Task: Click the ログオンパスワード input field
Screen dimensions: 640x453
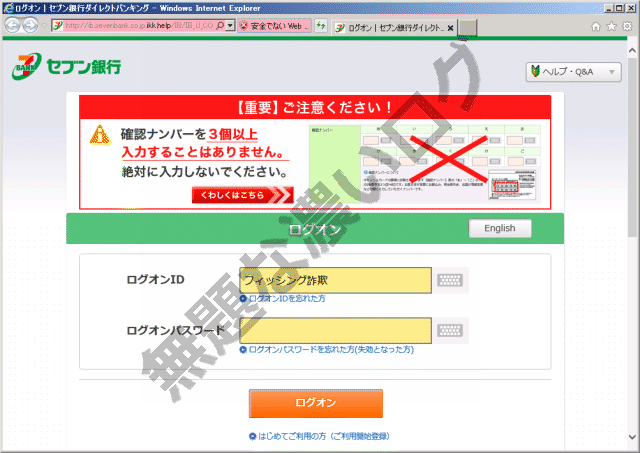Action: tap(336, 331)
